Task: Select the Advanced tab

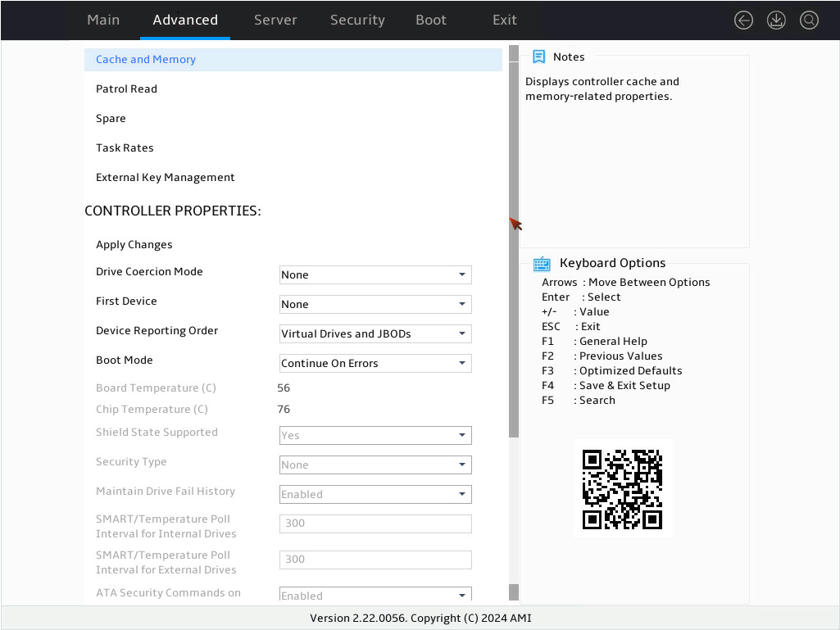Action: (x=185, y=20)
